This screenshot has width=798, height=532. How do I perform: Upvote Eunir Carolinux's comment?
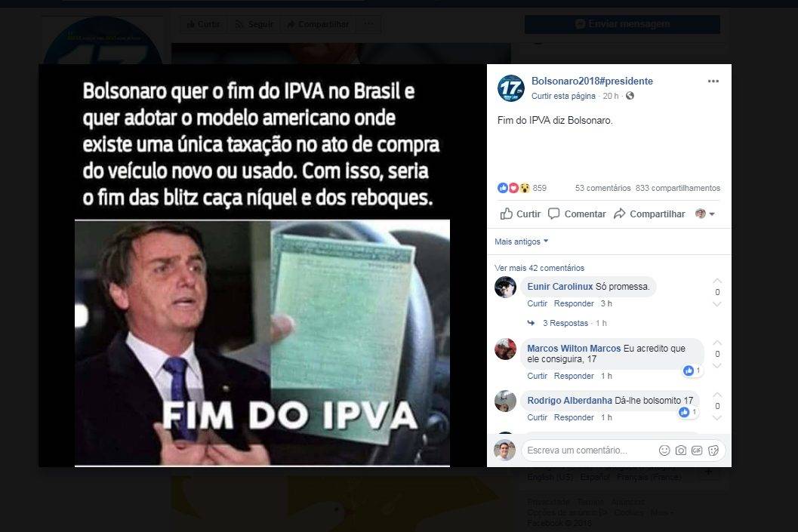(x=717, y=281)
